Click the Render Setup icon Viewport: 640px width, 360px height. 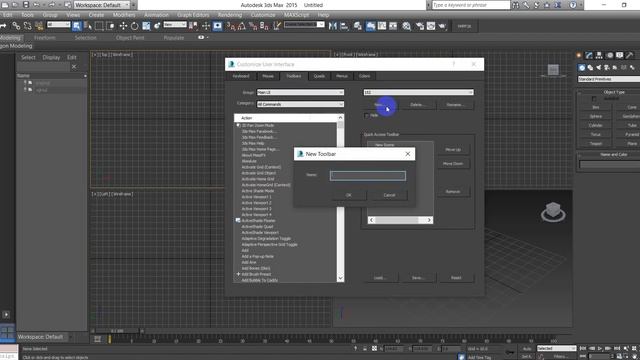tap(419, 26)
